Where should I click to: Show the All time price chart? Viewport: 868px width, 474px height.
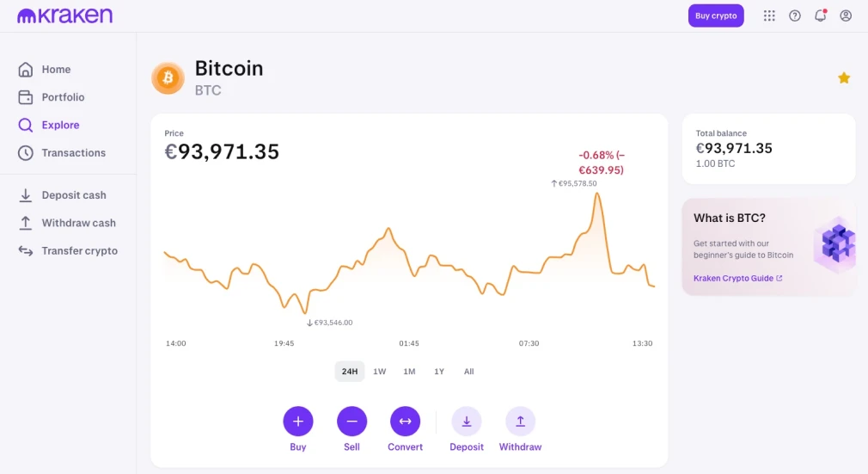[x=468, y=372]
